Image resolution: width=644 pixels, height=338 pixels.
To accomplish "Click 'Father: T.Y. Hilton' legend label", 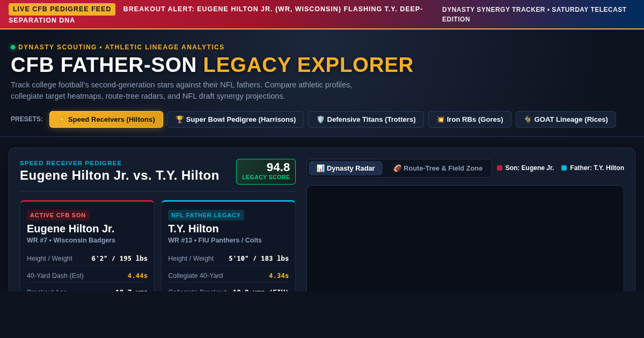I will pos(597,168).
